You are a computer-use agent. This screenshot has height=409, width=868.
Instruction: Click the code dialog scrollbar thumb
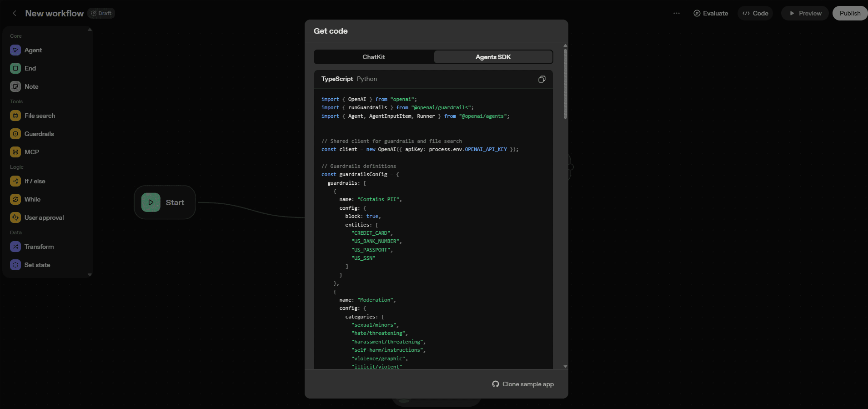(x=565, y=84)
